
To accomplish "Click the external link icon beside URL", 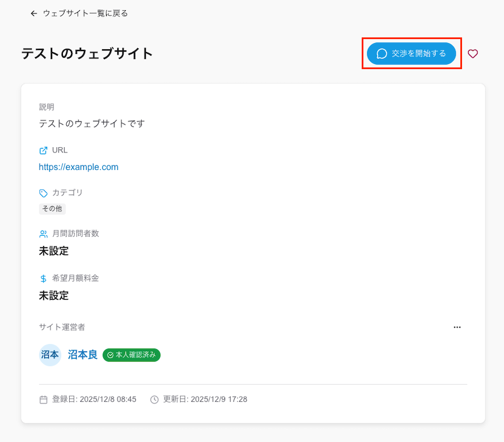I will pyautogui.click(x=43, y=150).
